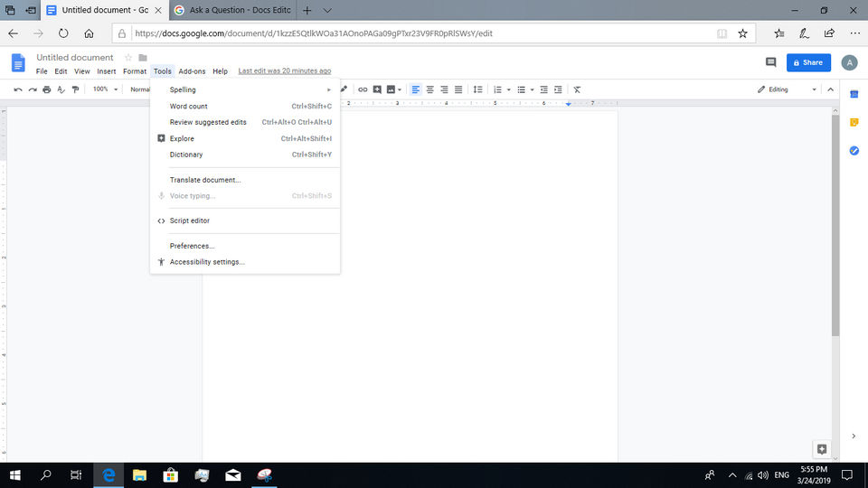Open File Explorer in taskbar
Screen dimensions: 868x488
[x=139, y=475]
